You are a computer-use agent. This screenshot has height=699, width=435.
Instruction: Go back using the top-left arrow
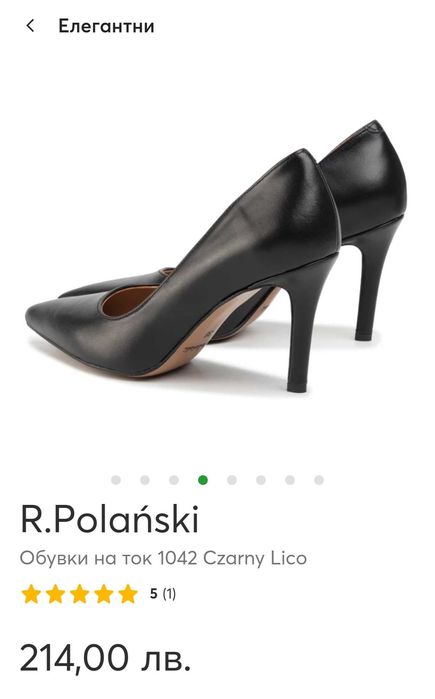pyautogui.click(x=30, y=26)
